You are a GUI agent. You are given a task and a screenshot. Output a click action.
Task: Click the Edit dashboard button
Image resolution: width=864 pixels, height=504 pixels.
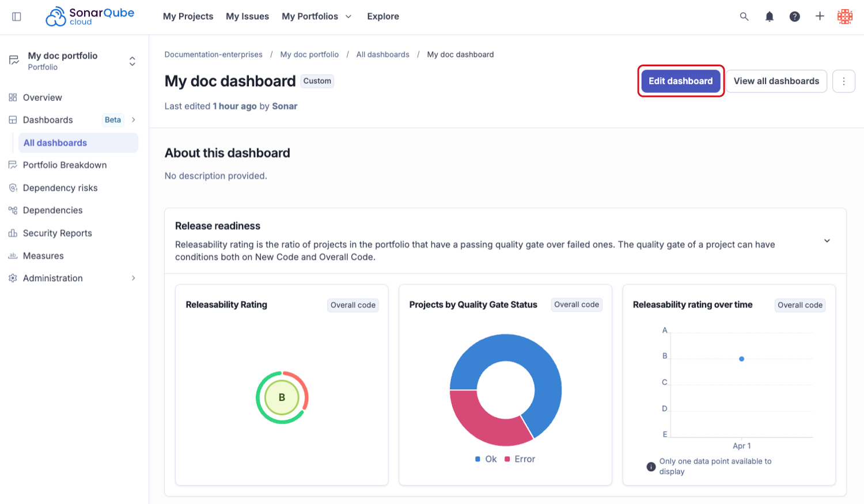681,81
